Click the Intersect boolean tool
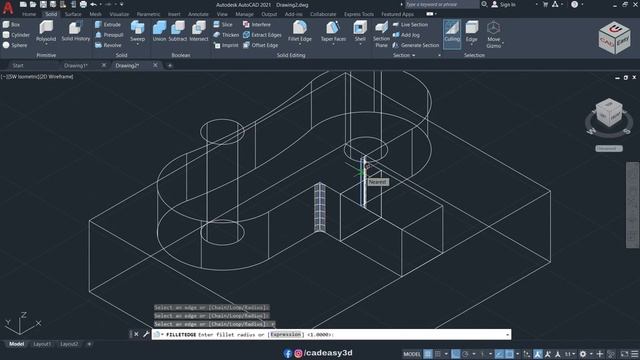Viewport: 640px width, 360px height. [199, 31]
